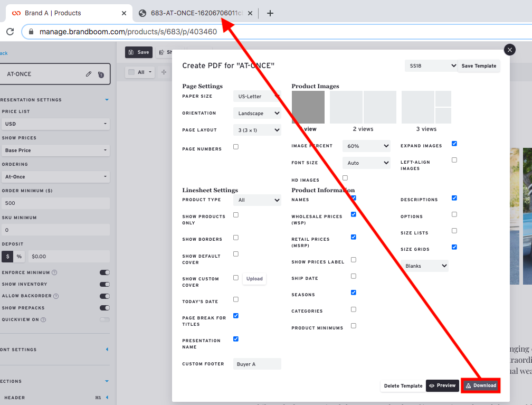
Task: Close the Brand A Products tab
Action: (x=124, y=13)
